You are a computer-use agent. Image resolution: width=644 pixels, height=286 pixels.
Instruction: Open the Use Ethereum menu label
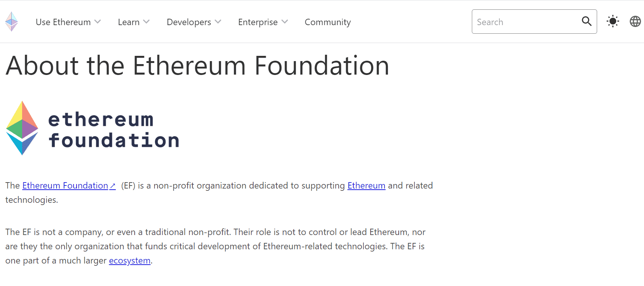click(x=63, y=22)
